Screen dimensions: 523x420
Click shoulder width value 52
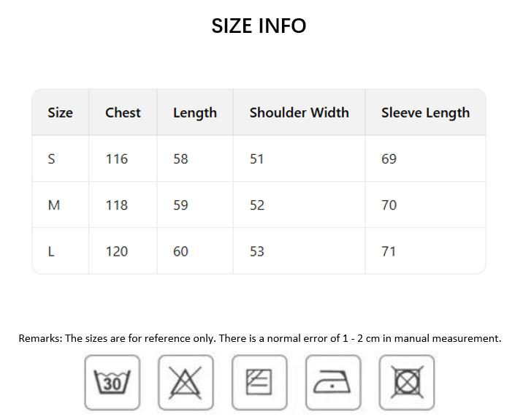point(256,205)
